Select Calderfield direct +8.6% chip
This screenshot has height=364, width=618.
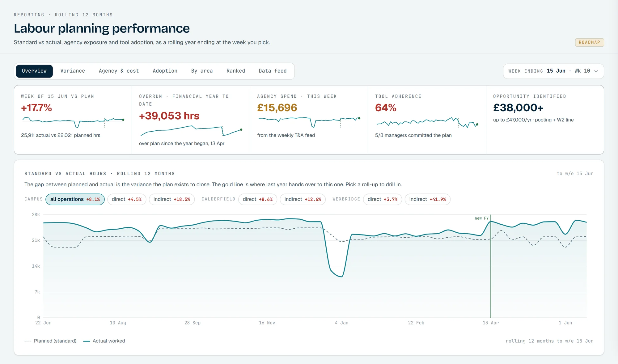pos(258,199)
